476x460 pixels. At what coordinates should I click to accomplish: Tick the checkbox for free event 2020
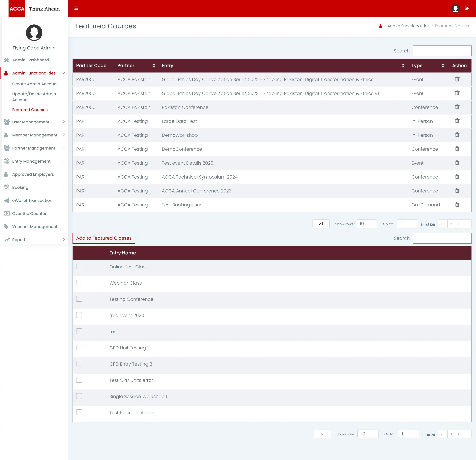click(79, 315)
